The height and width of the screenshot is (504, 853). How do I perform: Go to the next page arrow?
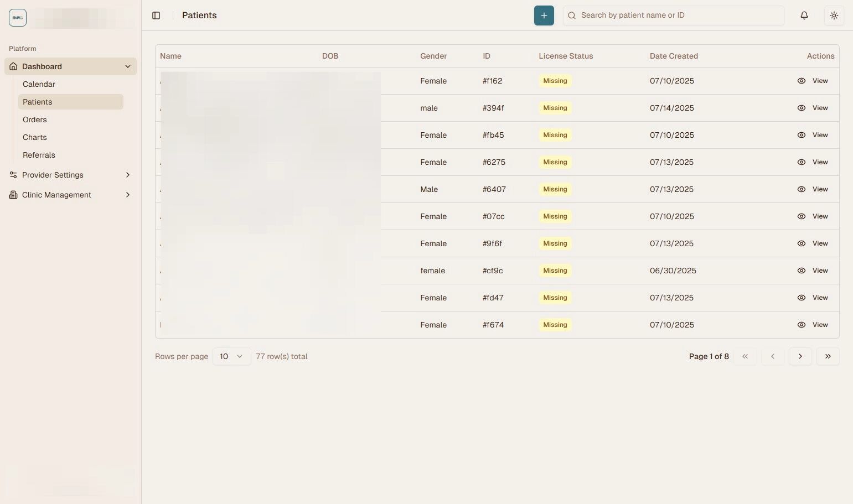click(800, 356)
